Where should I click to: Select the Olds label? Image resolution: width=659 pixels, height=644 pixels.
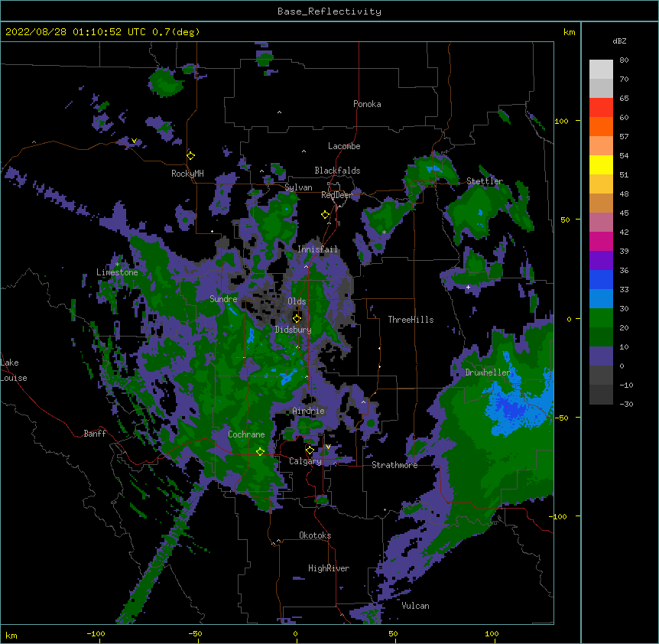click(297, 301)
